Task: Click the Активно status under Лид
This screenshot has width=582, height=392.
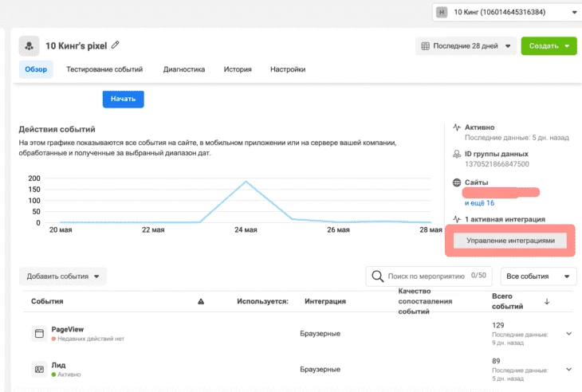Action: 69,374
